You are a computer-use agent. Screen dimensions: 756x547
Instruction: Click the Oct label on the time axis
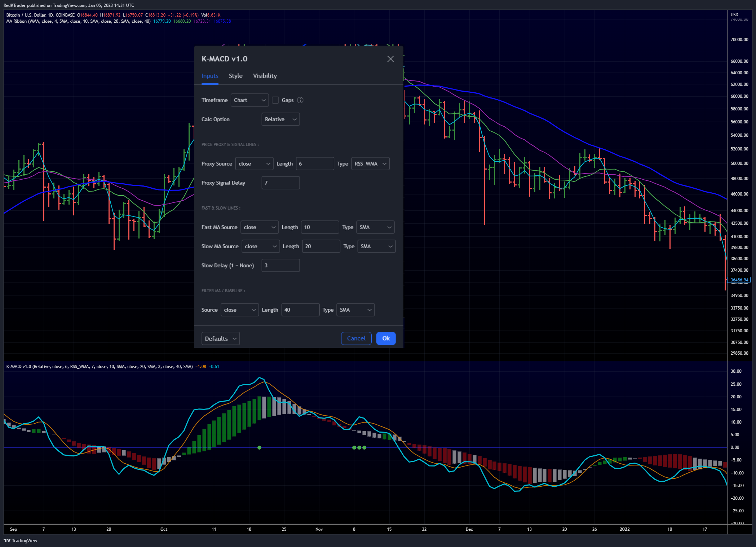click(164, 529)
